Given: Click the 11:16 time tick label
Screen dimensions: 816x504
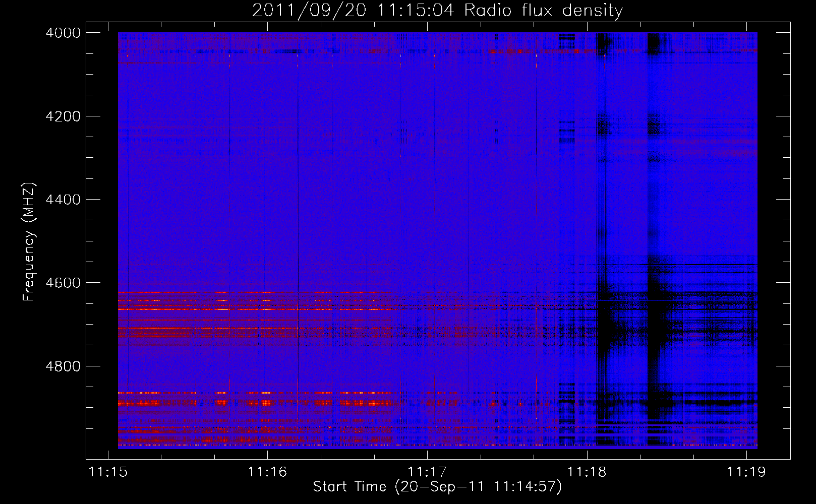Looking at the screenshot, I should [267, 472].
